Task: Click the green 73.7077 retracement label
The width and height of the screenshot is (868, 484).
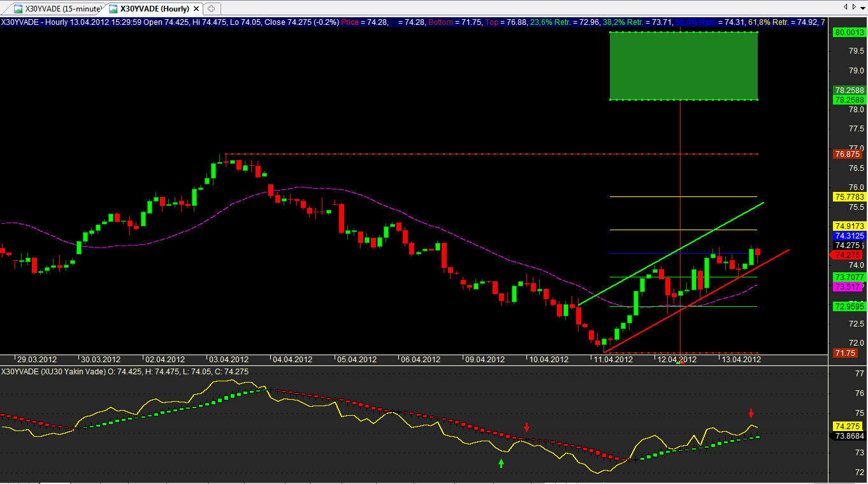Action: (x=849, y=277)
